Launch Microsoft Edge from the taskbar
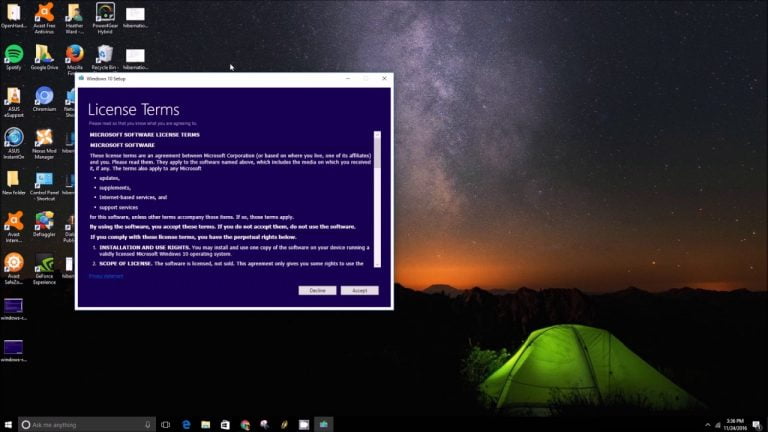 coord(186,424)
